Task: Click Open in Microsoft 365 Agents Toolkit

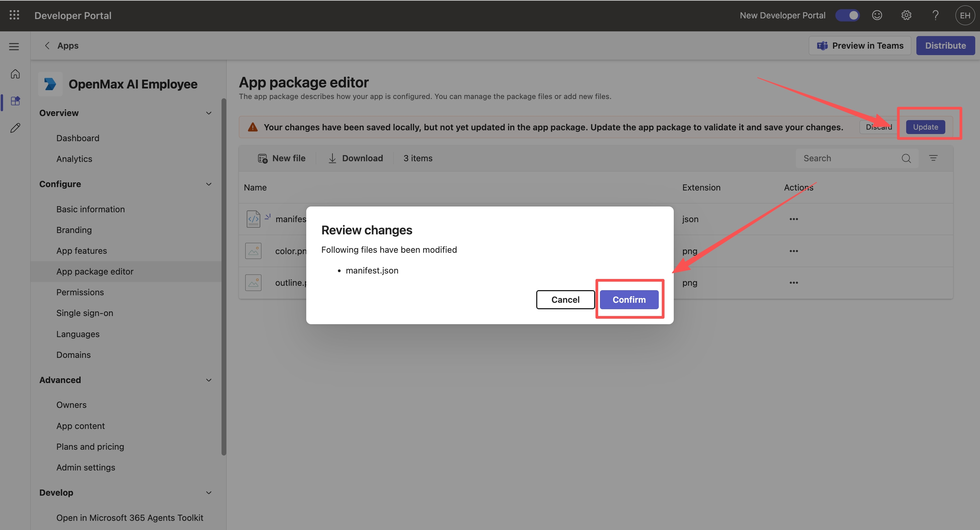Action: pos(130,517)
